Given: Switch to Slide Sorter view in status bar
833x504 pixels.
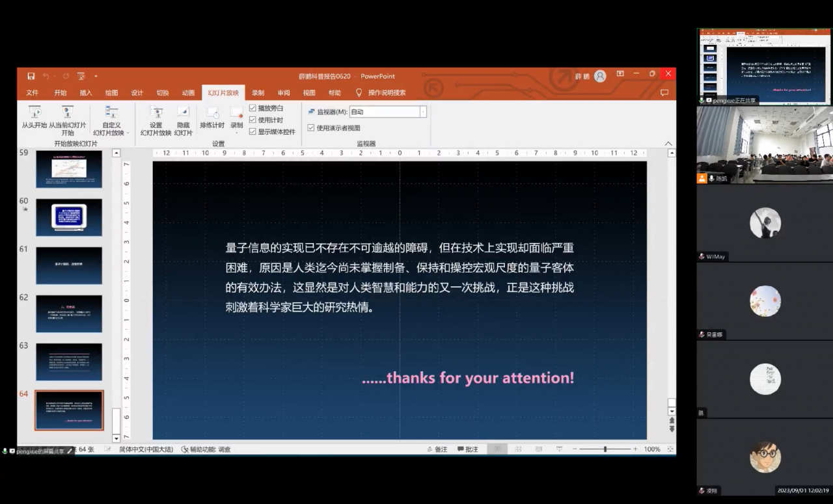Looking at the screenshot, I should [x=518, y=449].
